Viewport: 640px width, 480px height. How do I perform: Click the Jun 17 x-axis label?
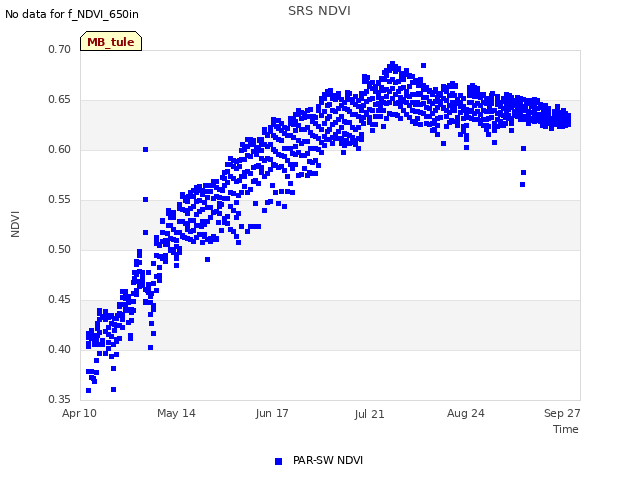[272, 413]
